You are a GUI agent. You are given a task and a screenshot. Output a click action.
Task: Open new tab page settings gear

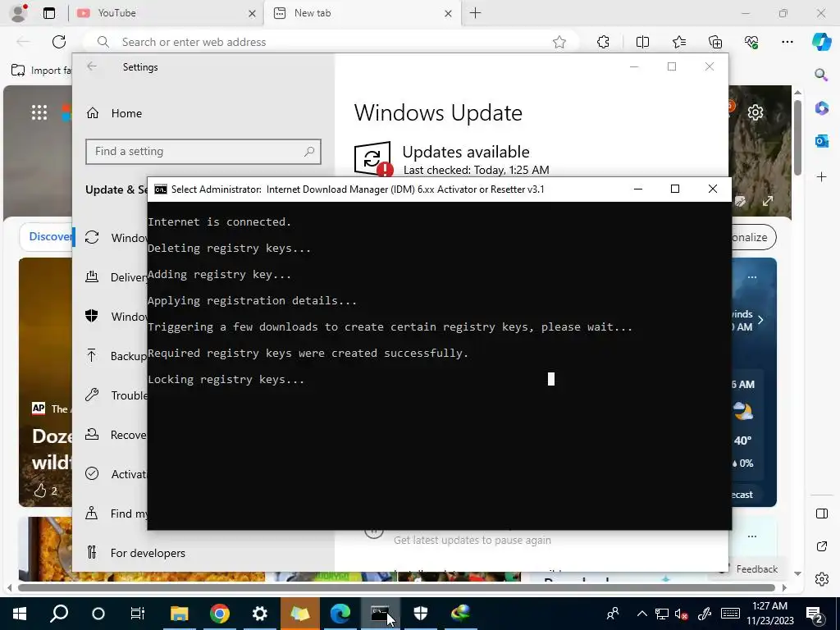point(756,112)
